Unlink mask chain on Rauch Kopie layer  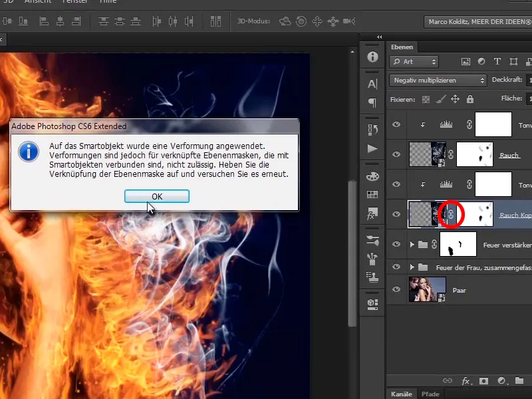tap(451, 214)
